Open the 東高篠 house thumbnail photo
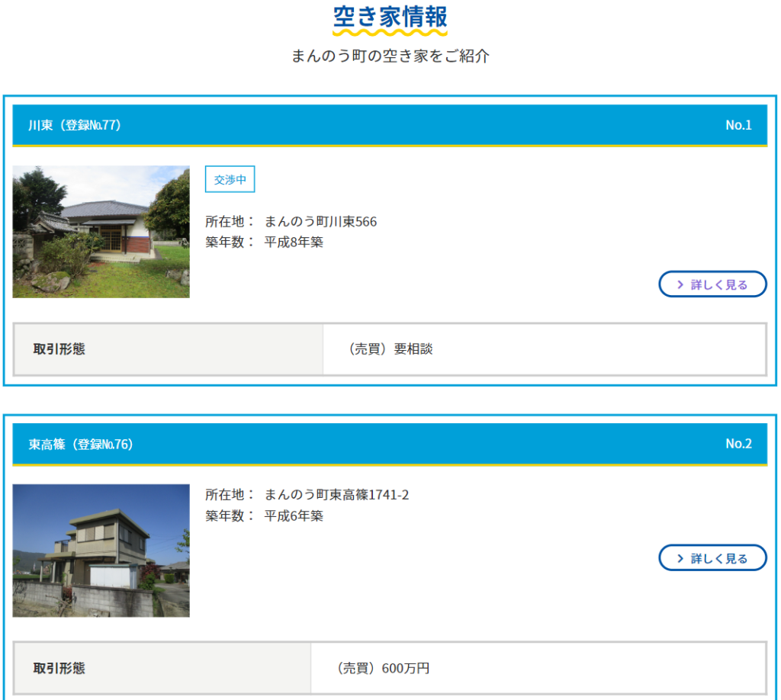This screenshot has width=781, height=700. tap(101, 551)
